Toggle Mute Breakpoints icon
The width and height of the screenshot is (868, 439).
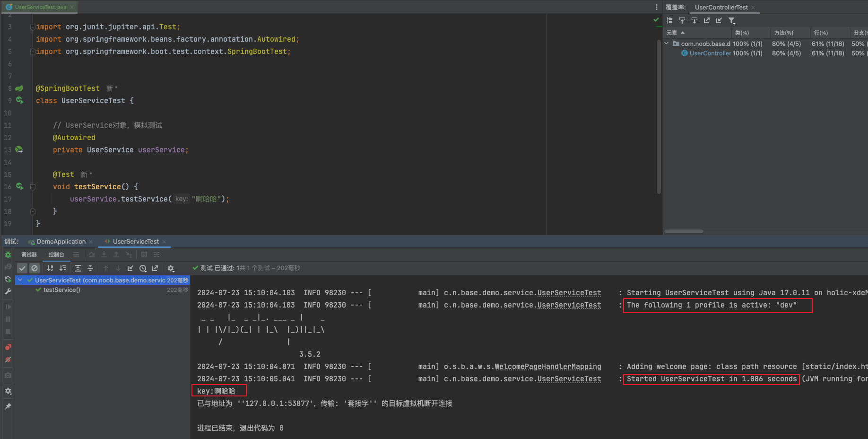coord(8,360)
